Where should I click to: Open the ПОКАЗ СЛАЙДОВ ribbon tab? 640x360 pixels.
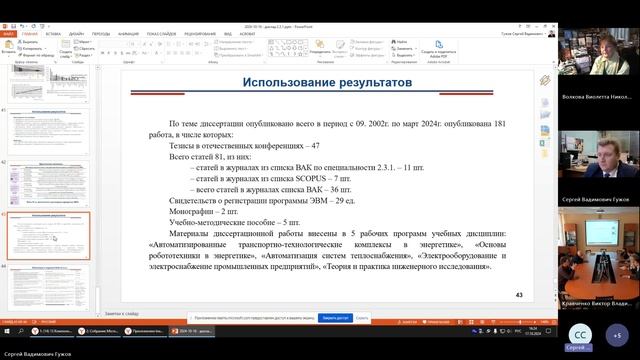click(x=161, y=34)
